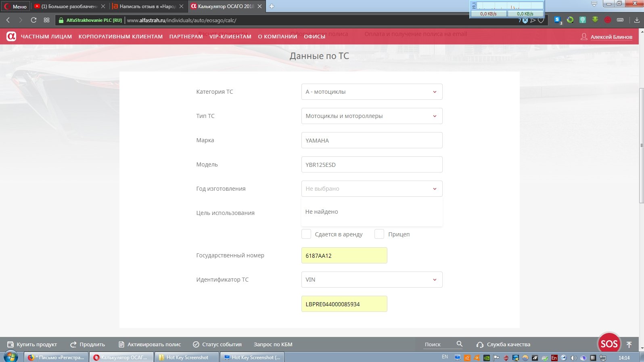644x362 pixels.
Task: Click the Windows Start orb
Action: click(11, 357)
